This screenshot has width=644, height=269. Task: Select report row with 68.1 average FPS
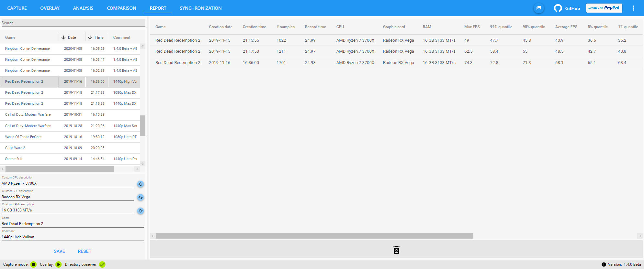[x=396, y=63]
